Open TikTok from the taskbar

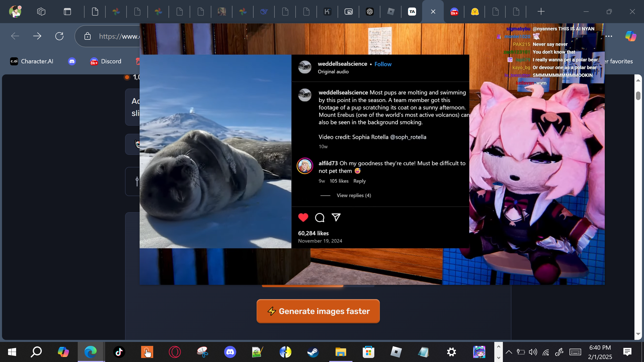tap(119, 352)
